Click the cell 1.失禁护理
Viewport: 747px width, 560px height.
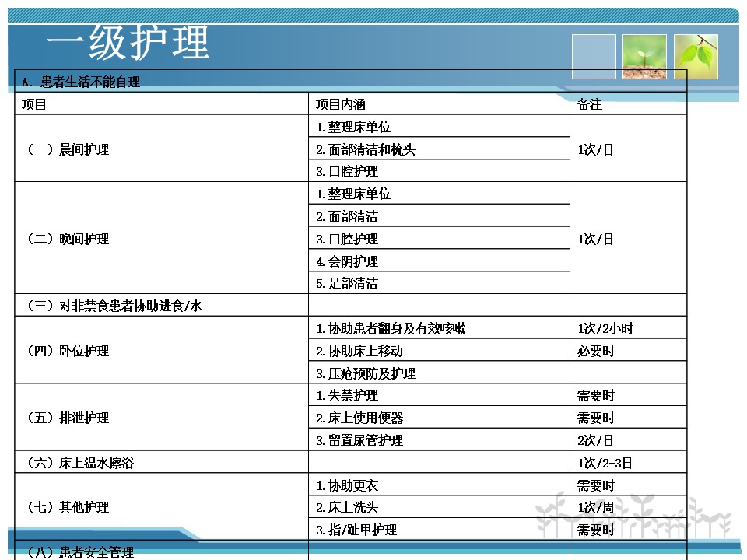point(439,395)
